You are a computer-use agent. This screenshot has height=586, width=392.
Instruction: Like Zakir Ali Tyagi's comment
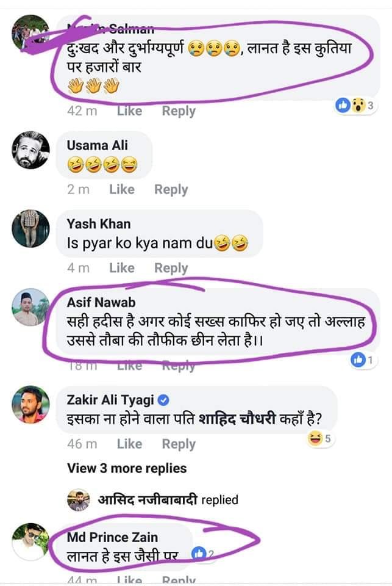[x=129, y=444]
